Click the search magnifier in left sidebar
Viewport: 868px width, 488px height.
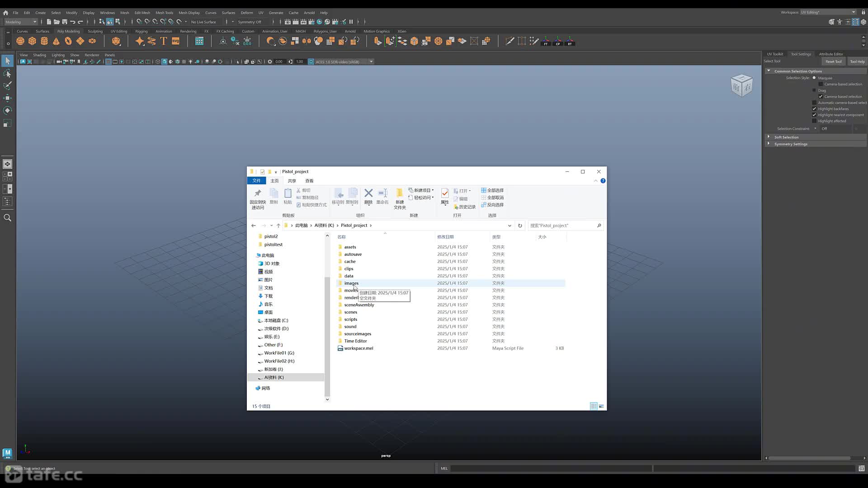7,218
